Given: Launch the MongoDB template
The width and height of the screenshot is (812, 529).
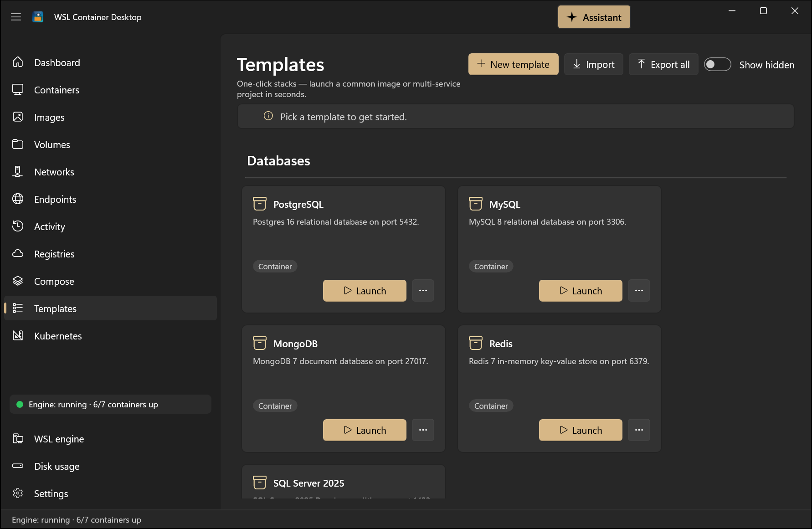Looking at the screenshot, I should tap(365, 430).
